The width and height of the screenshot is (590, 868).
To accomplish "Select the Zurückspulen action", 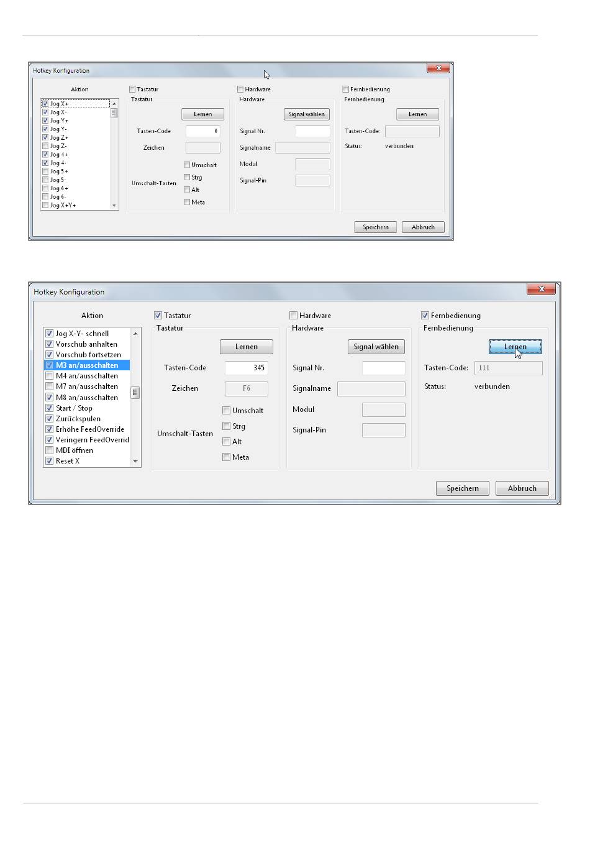I will 78,419.
